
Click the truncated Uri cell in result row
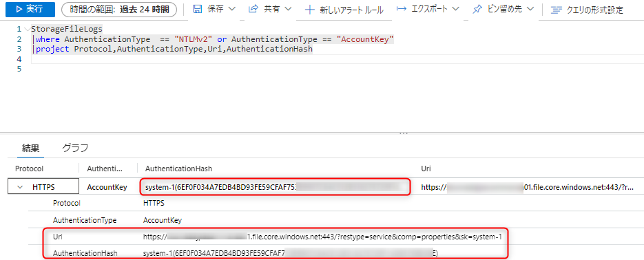(x=528, y=187)
